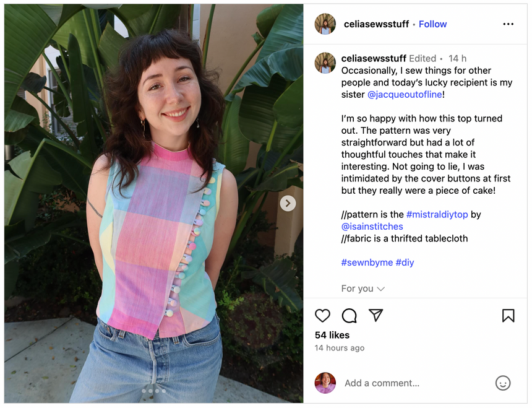
Task: Share post with paper plane icon
Action: (x=375, y=316)
